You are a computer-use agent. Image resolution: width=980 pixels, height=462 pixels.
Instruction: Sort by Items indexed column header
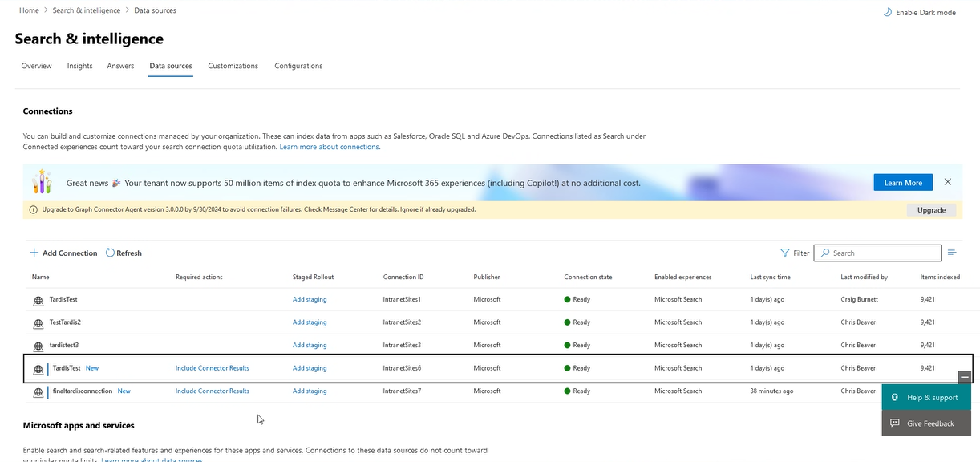click(x=940, y=277)
